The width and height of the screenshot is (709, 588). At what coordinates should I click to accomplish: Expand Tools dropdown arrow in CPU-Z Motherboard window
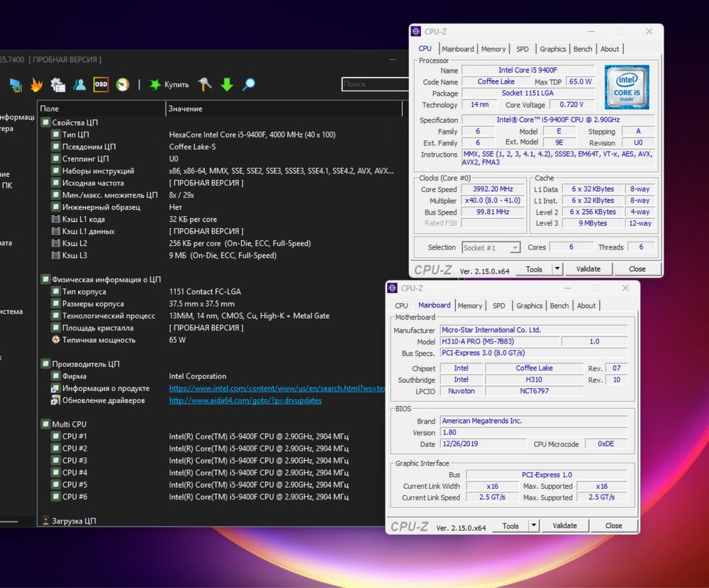tap(534, 525)
